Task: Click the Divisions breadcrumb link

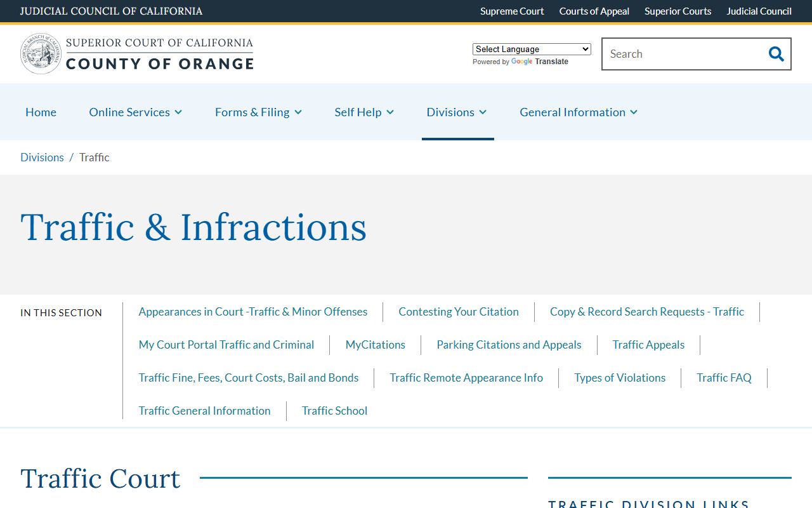Action: click(x=42, y=157)
